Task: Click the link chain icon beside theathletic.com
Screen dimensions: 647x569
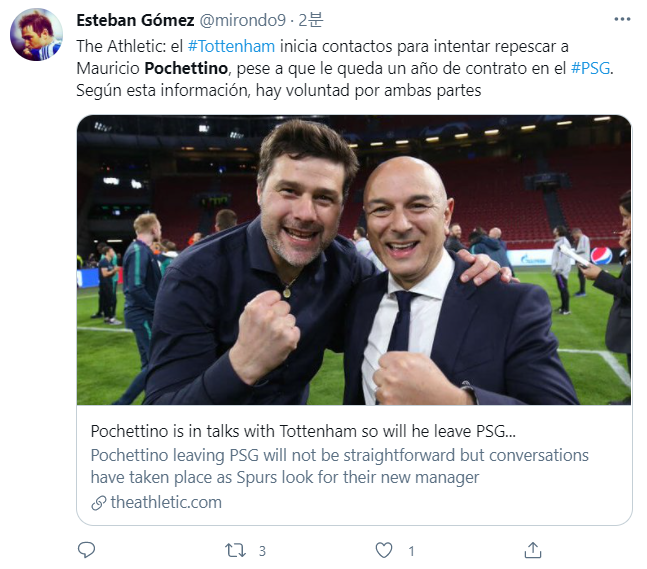Action: tap(98, 502)
